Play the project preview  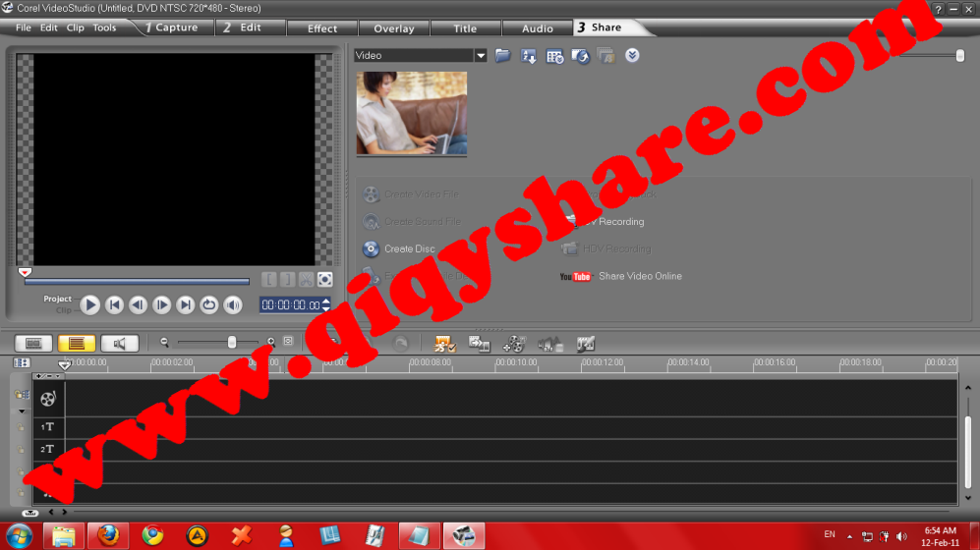coord(90,304)
